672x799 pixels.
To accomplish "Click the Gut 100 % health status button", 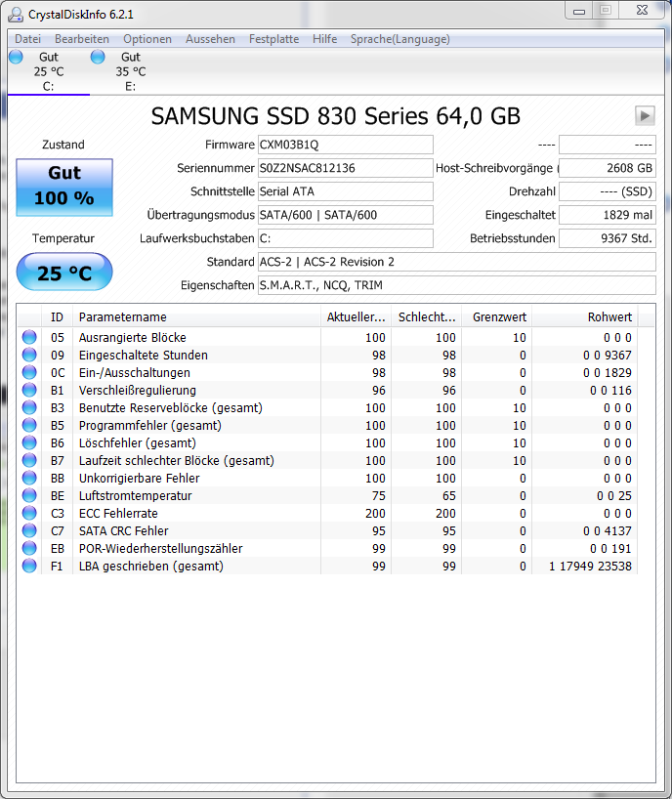I will [64, 187].
